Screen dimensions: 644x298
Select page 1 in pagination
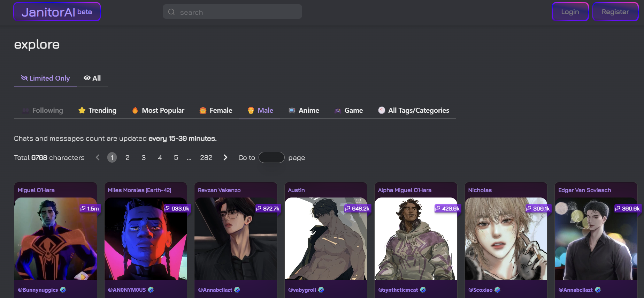pos(112,158)
